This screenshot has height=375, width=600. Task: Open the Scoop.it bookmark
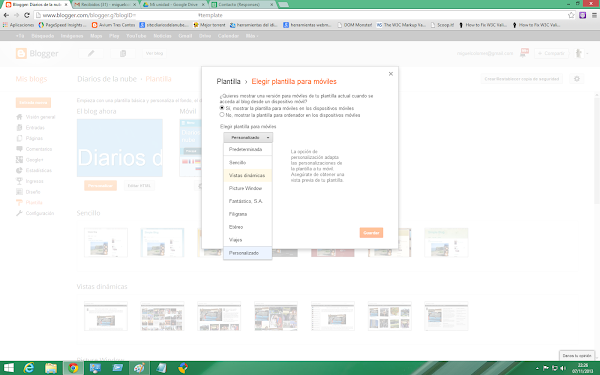coord(442,25)
